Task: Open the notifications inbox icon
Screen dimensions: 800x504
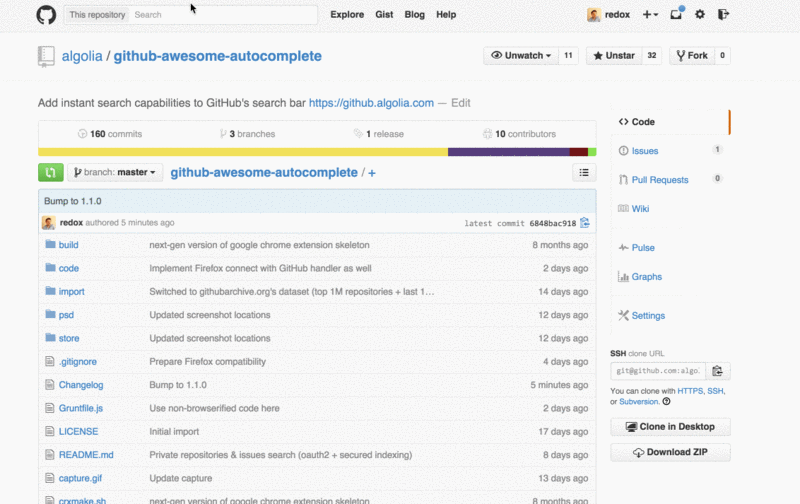Action: (677, 15)
